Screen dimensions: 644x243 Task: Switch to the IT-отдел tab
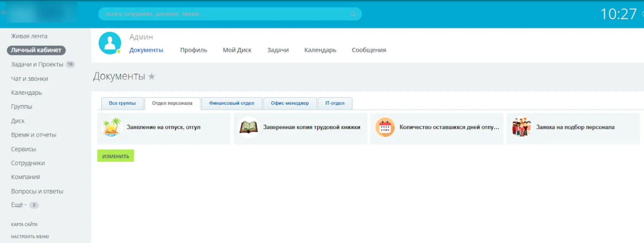[335, 103]
